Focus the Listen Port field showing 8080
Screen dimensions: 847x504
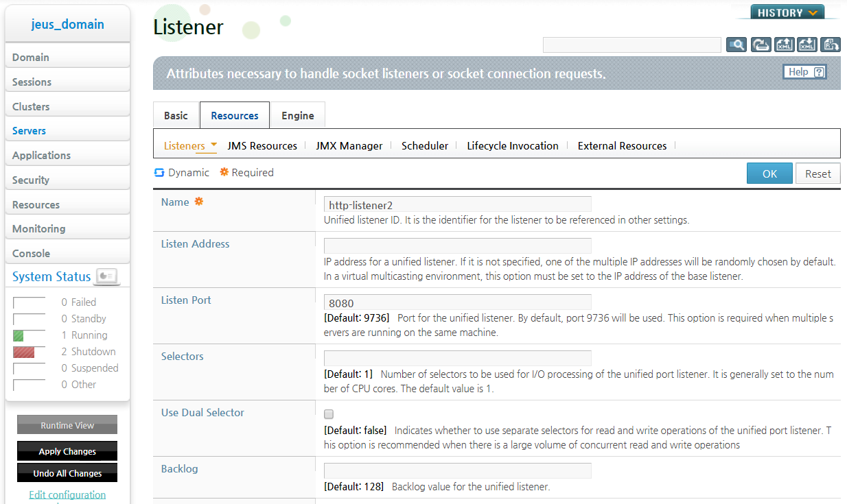[x=457, y=302]
